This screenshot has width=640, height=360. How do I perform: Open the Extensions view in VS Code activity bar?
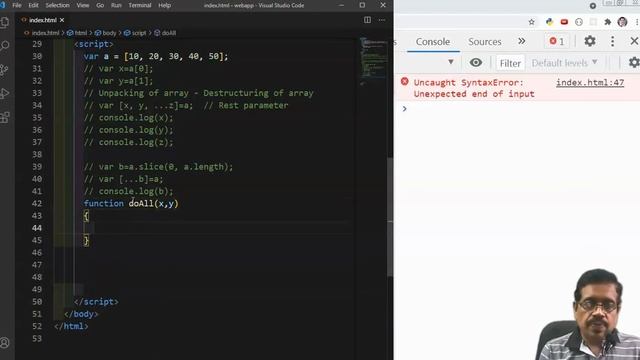point(5,118)
